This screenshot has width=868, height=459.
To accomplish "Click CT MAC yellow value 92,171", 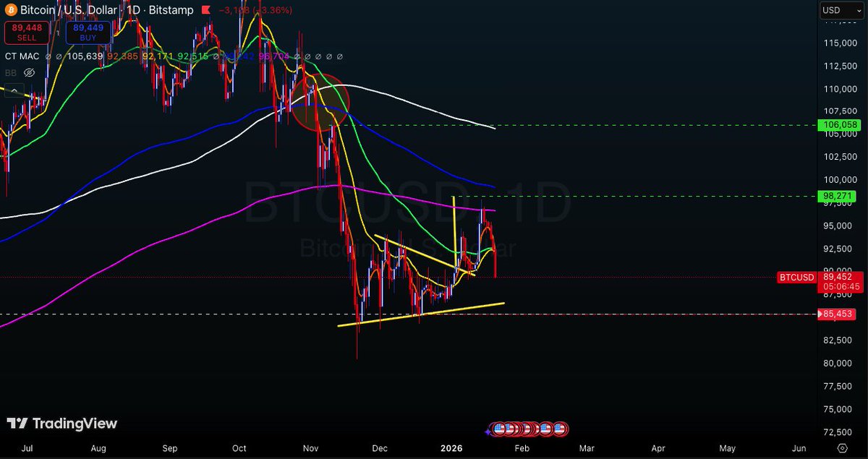I will click(158, 56).
